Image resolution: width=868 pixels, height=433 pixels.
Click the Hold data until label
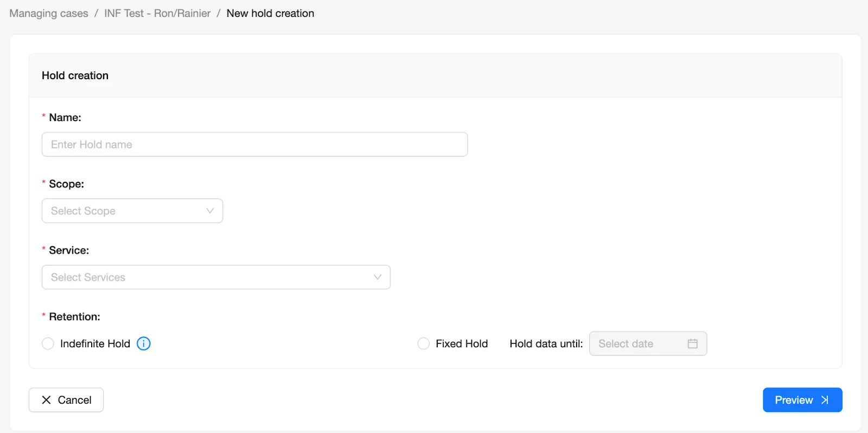pyautogui.click(x=546, y=343)
